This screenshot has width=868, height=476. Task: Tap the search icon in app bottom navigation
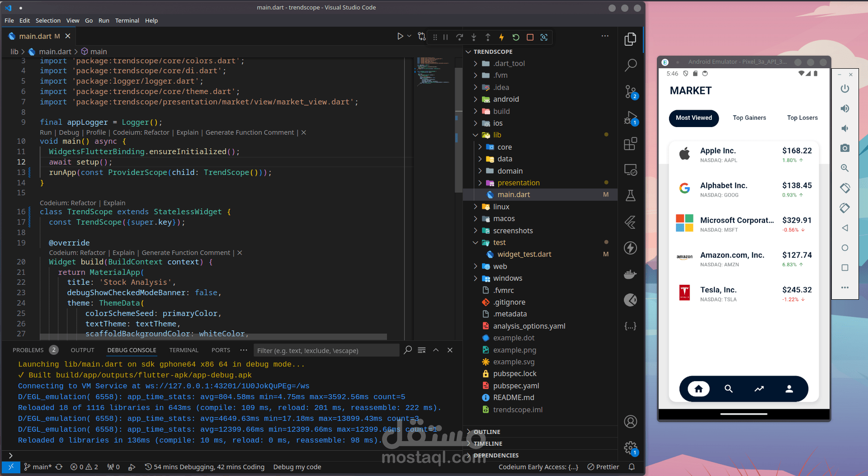click(x=729, y=389)
